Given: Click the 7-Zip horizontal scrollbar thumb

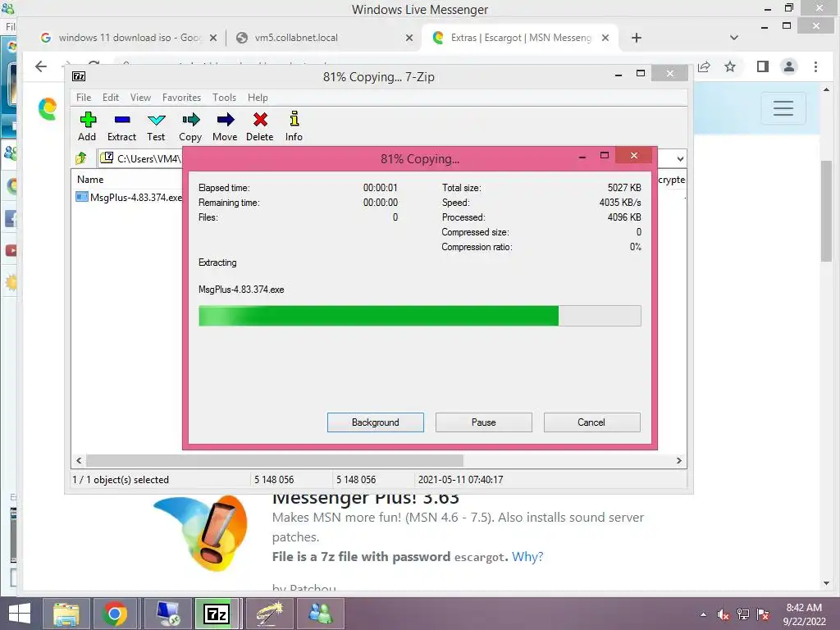Looking at the screenshot, I should (x=275, y=461).
